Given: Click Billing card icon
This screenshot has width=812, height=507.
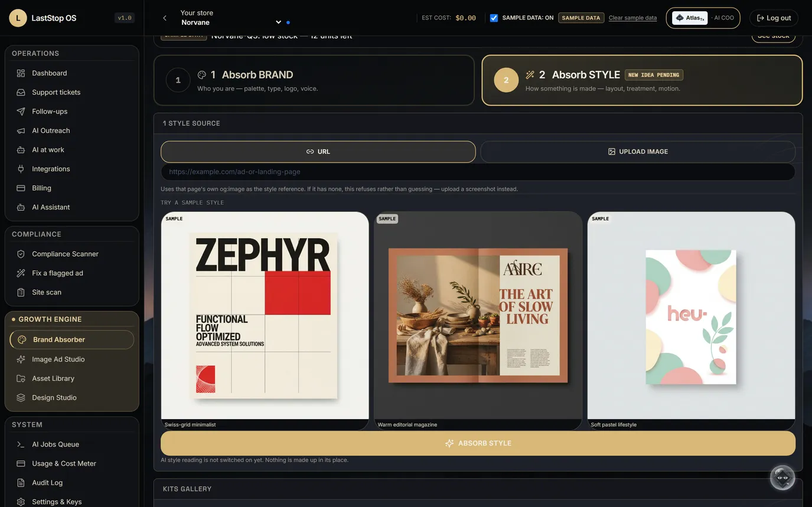Looking at the screenshot, I should [21, 188].
